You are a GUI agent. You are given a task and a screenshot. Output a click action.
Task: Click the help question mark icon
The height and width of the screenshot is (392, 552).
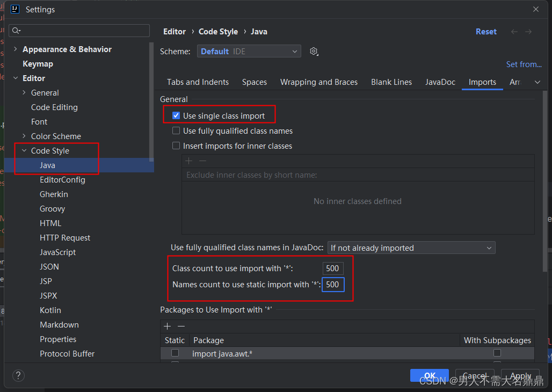18,375
